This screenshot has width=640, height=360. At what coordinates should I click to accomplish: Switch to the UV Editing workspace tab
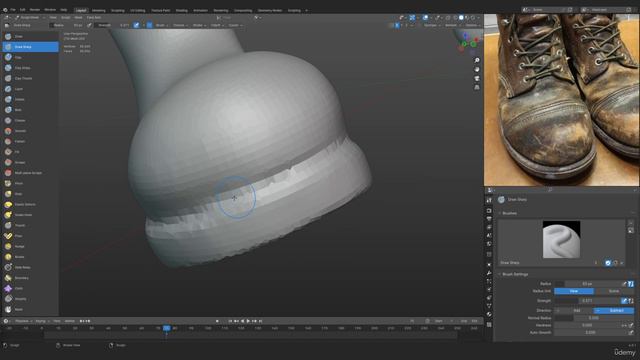pos(138,11)
